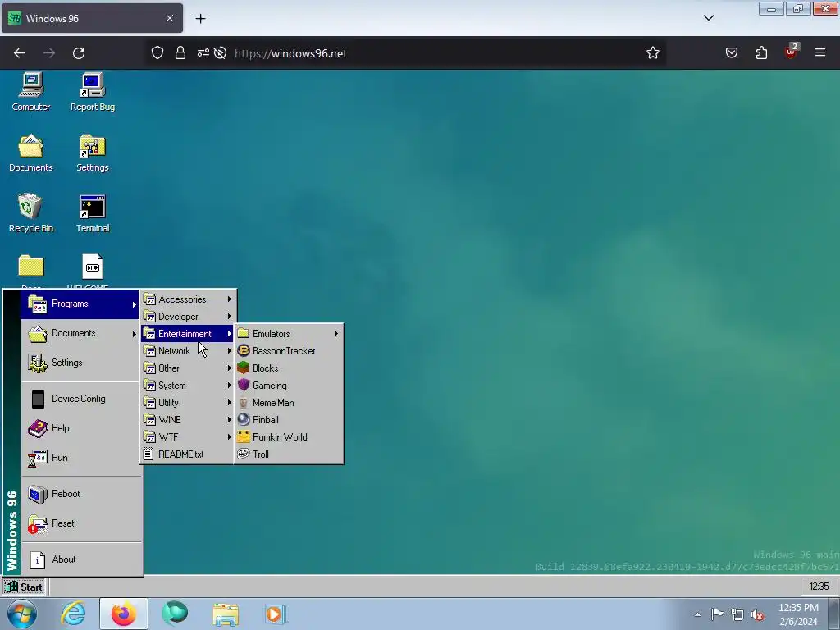Screen dimensions: 840x630
Task: Open the uBlock Origin extension icon
Action: pos(792,52)
